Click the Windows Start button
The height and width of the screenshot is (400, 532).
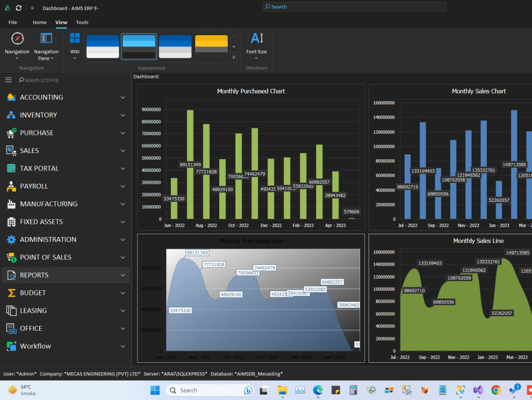155,390
